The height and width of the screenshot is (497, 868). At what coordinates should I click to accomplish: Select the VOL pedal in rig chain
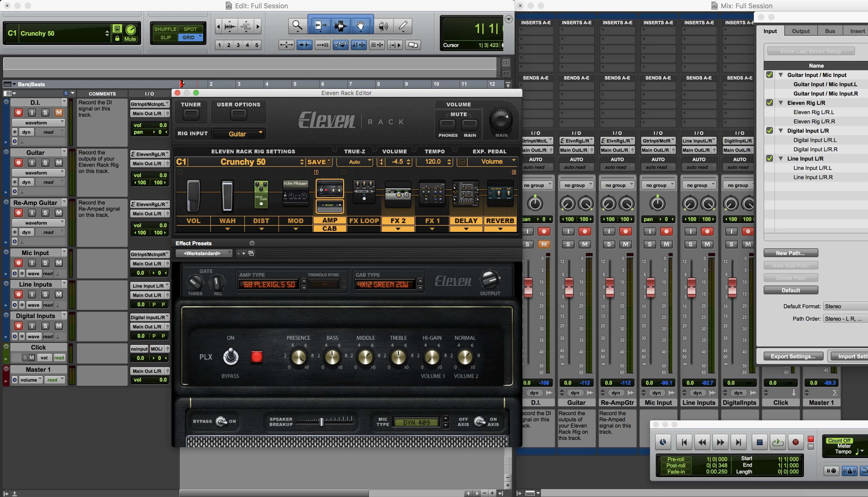coord(193,196)
